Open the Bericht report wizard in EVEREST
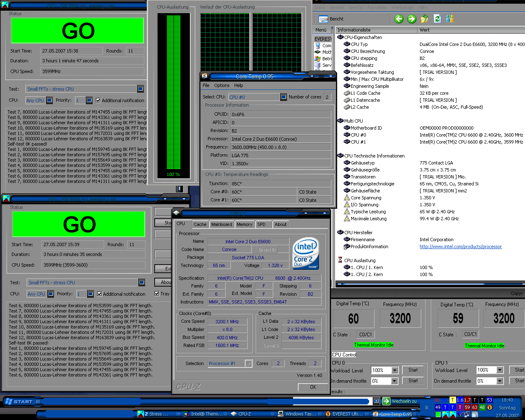 pos(331,19)
